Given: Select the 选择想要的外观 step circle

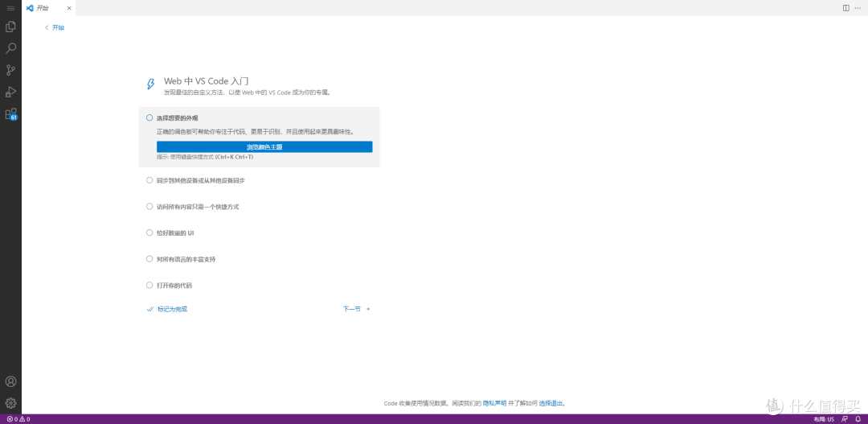Looking at the screenshot, I should click(x=149, y=117).
